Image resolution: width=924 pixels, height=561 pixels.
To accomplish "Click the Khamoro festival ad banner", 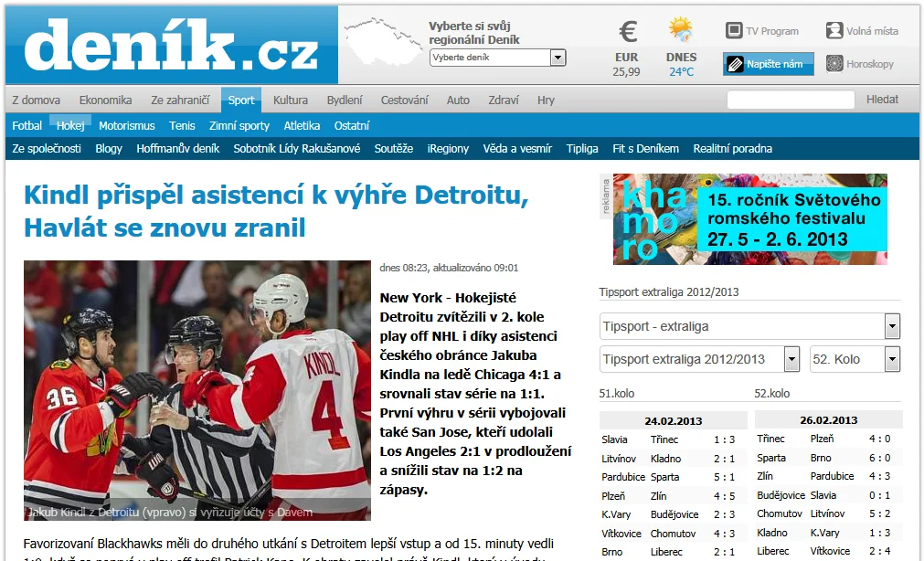I will [x=749, y=218].
